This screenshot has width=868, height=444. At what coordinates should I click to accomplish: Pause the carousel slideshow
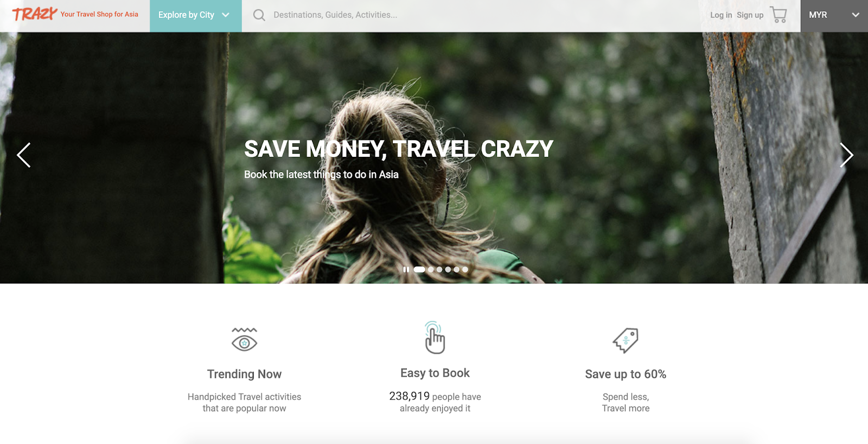point(406,269)
